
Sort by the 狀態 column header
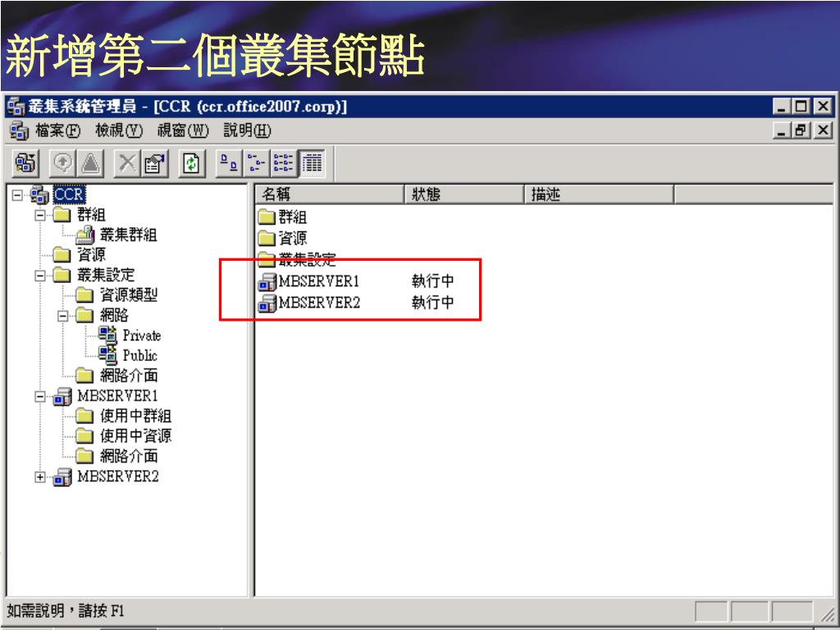pyautogui.click(x=463, y=194)
